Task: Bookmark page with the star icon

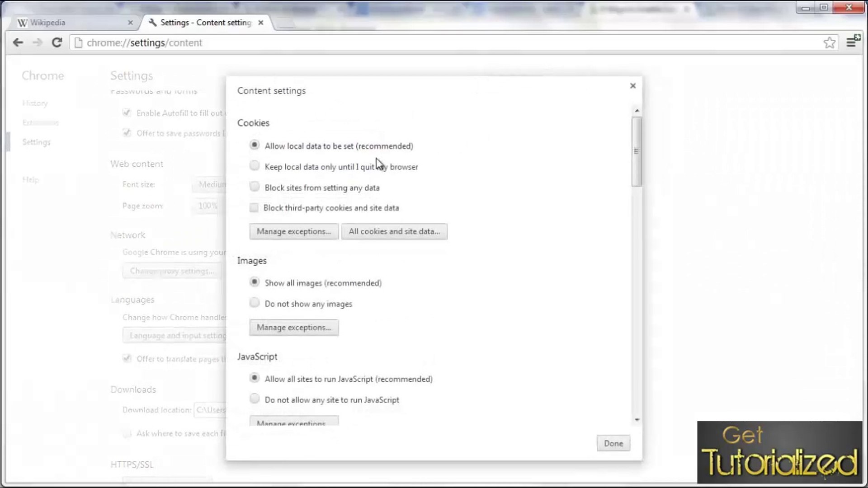Action: [x=829, y=42]
